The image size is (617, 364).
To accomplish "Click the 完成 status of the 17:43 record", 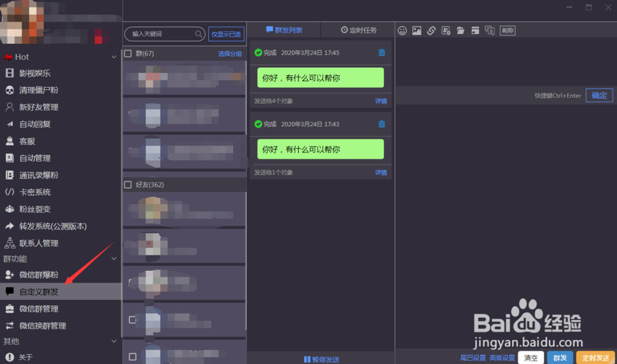I will tap(265, 124).
